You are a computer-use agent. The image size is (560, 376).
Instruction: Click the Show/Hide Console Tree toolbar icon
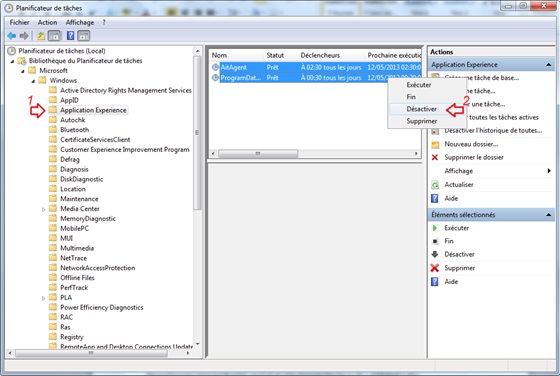pos(54,35)
